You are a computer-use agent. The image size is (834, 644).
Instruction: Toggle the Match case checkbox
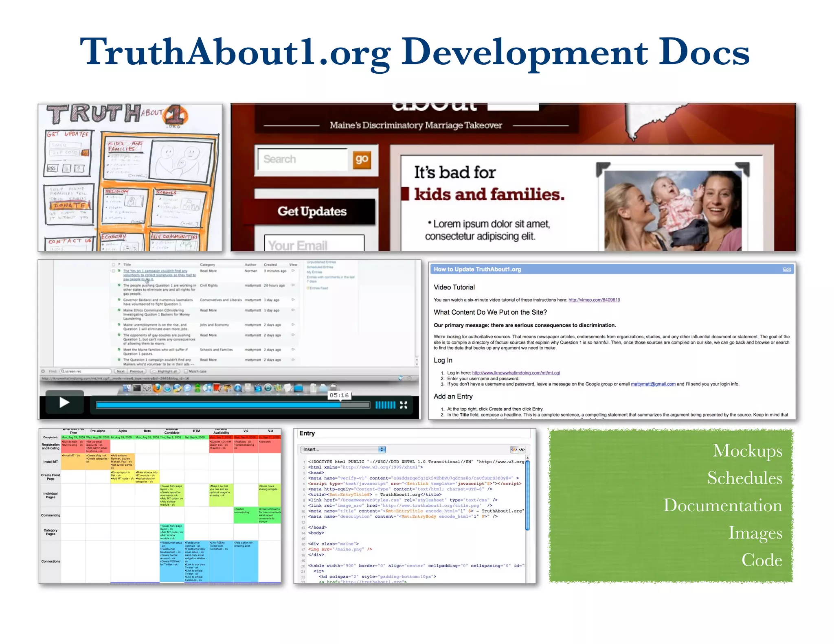[x=186, y=371]
